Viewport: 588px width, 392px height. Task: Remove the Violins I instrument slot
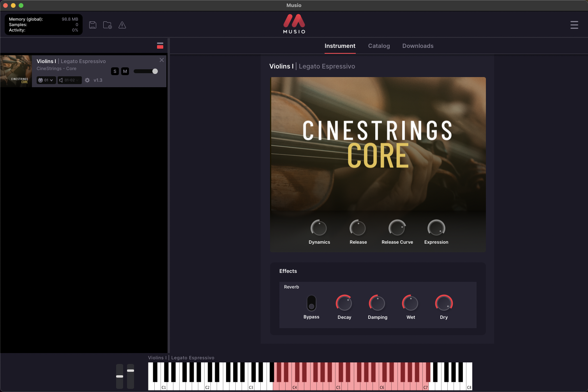pyautogui.click(x=162, y=60)
